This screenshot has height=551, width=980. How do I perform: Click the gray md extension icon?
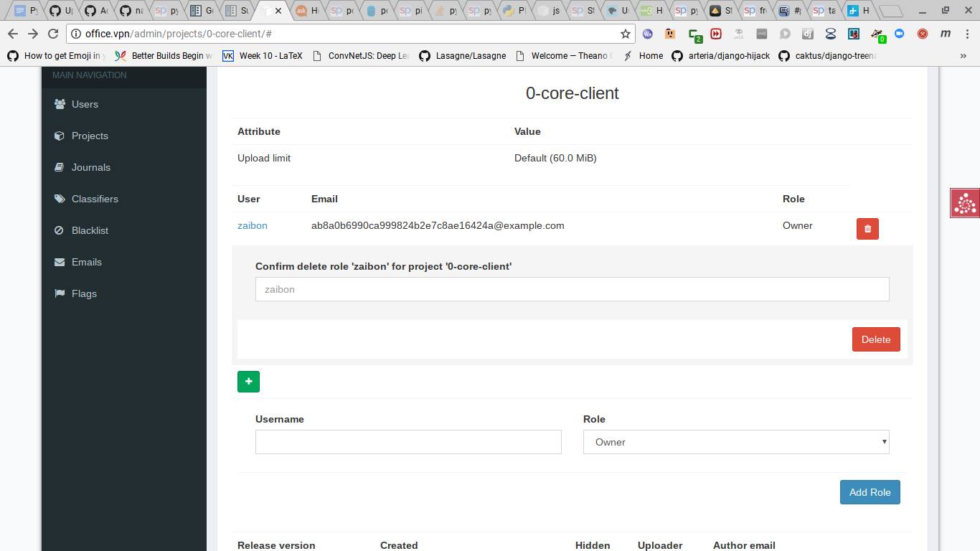click(762, 34)
